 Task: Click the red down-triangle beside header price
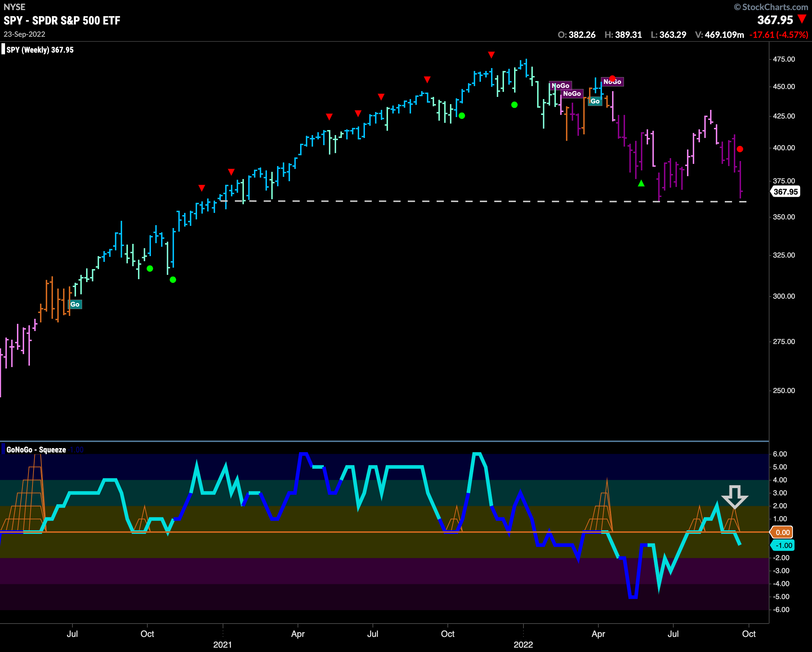[802, 19]
